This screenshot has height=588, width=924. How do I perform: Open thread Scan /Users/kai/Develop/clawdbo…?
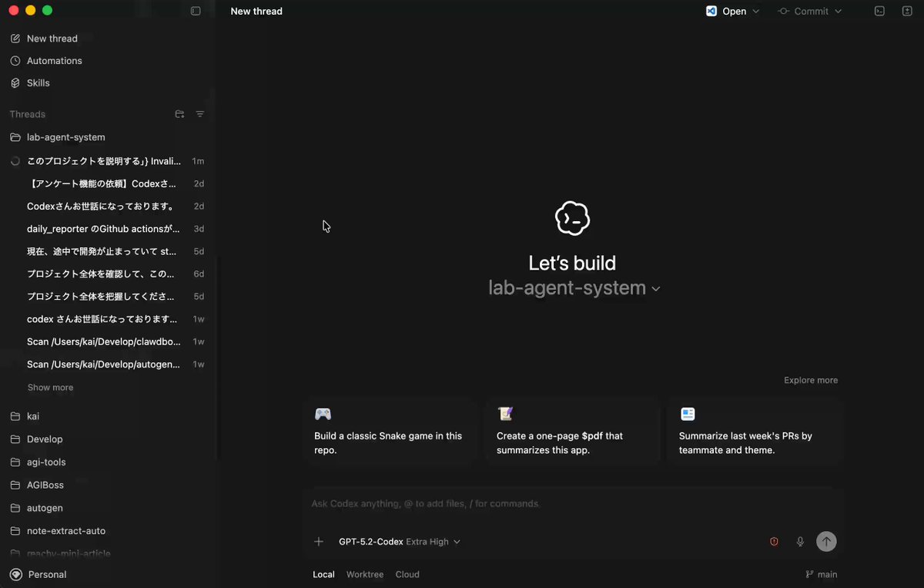coord(108,341)
